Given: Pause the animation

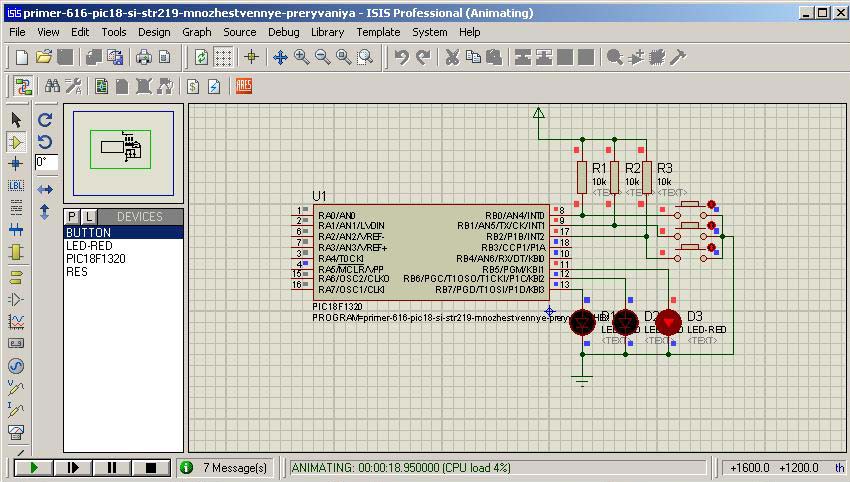Looking at the screenshot, I should tap(112, 467).
